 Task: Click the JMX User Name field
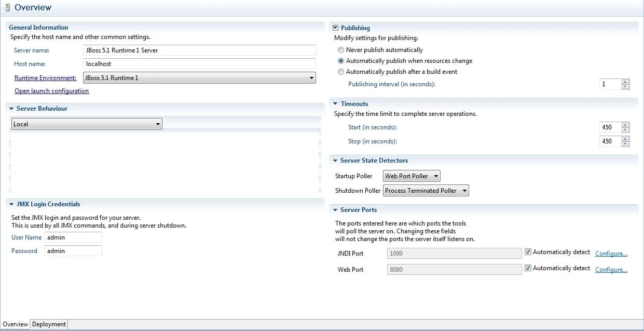(73, 237)
